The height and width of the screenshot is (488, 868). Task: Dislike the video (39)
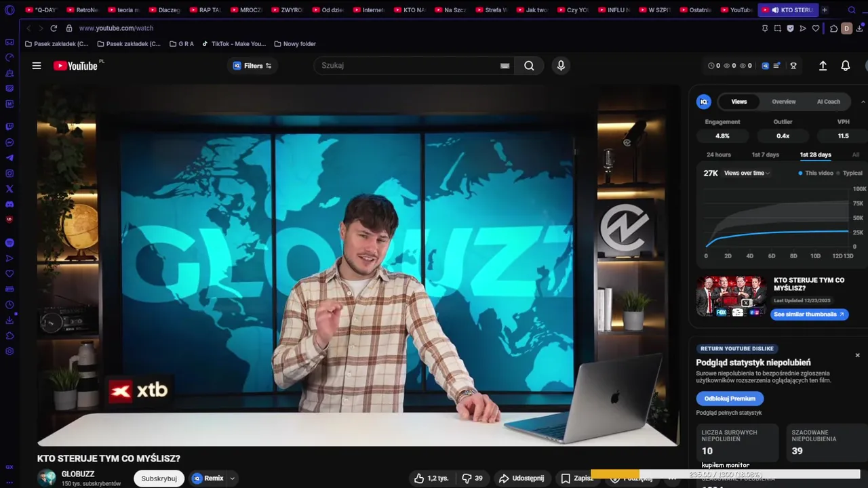473,479
